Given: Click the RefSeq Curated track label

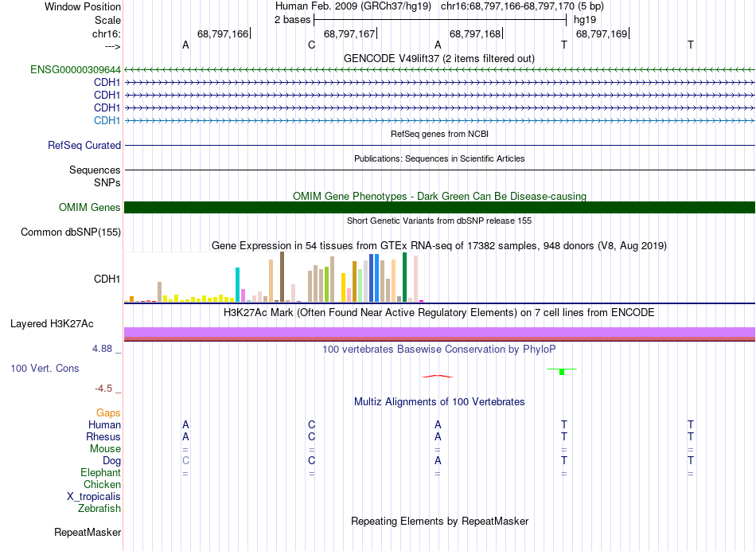Looking at the screenshot, I should pos(84,145).
